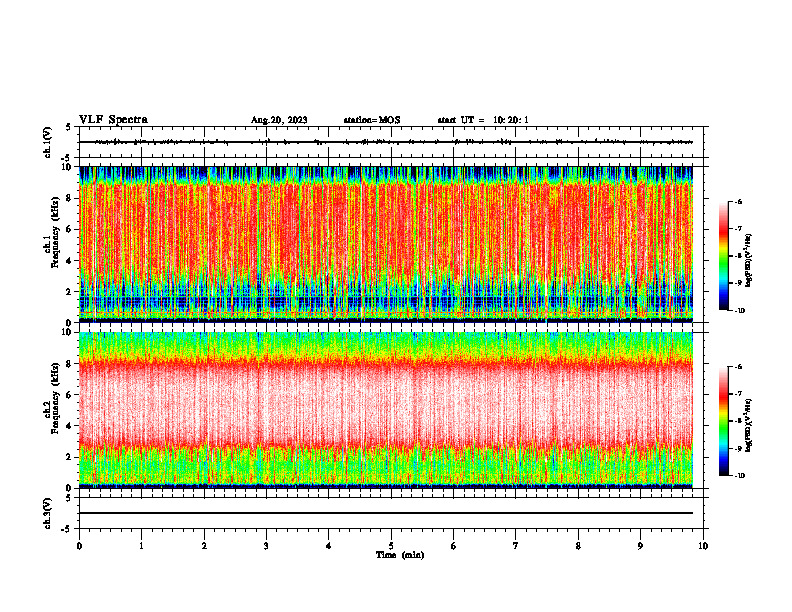Click the ch.2 colorbar log(PSD) unit label
The image size is (792, 612).
749,426
